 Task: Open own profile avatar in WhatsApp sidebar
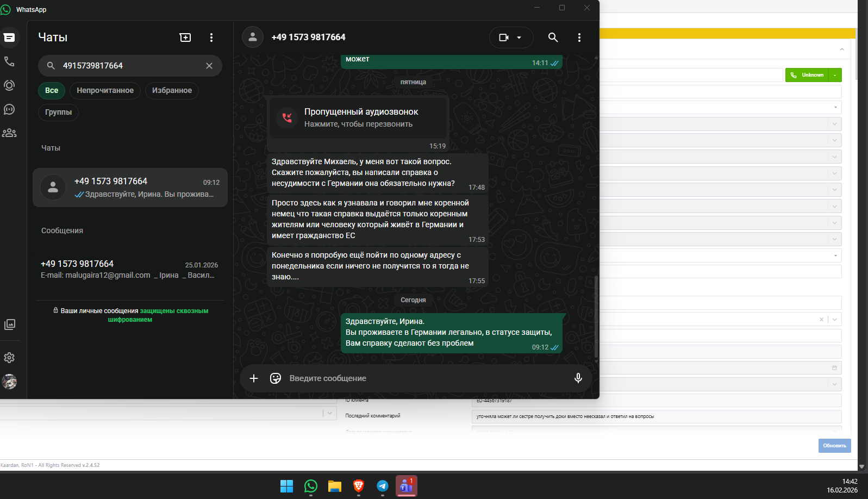9,382
